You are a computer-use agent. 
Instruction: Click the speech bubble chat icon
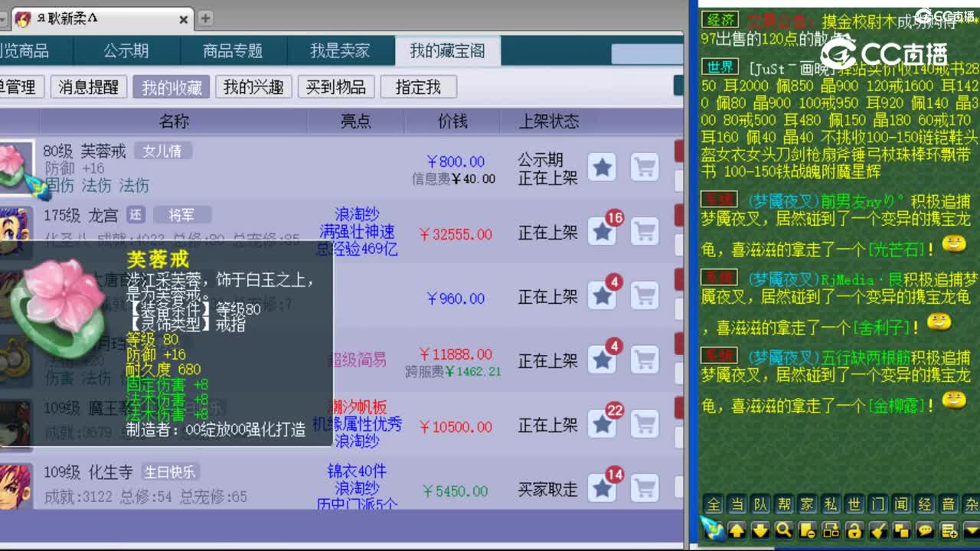[925, 530]
